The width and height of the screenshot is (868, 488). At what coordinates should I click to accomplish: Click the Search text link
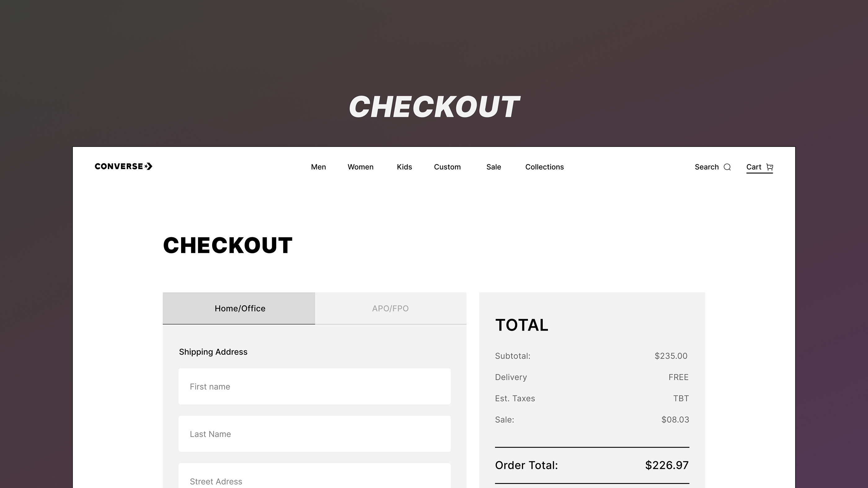(x=706, y=167)
